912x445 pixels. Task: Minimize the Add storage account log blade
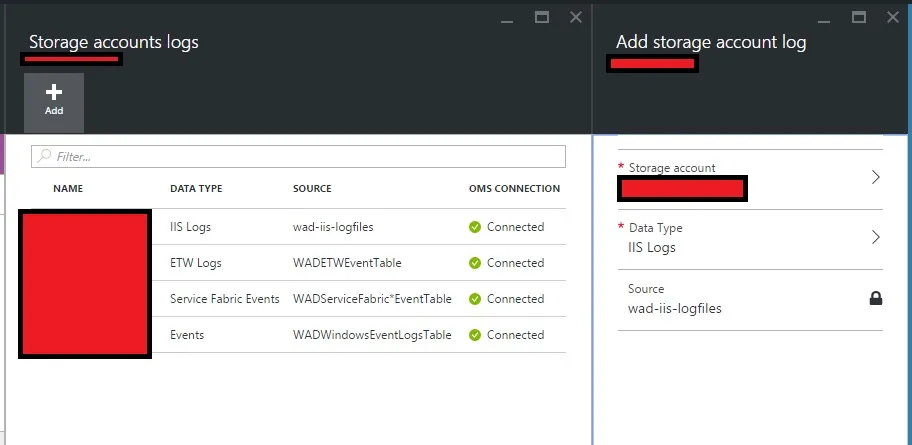(x=823, y=17)
